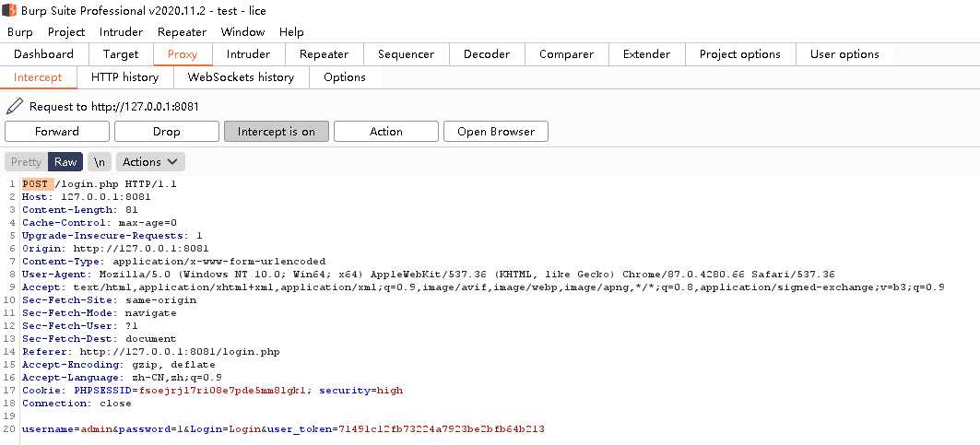Open the Window menu
The width and height of the screenshot is (980, 445).
[242, 32]
